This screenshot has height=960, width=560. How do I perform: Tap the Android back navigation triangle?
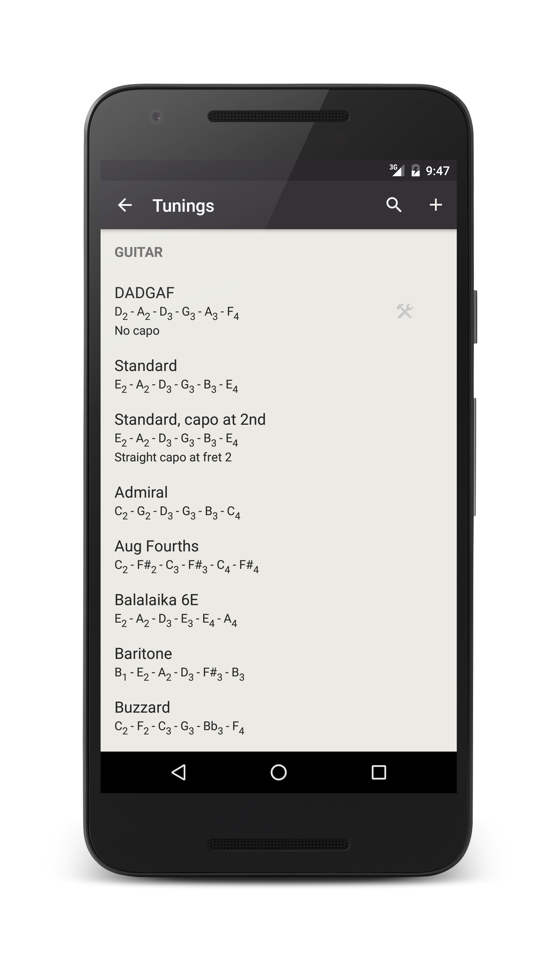coord(179,773)
